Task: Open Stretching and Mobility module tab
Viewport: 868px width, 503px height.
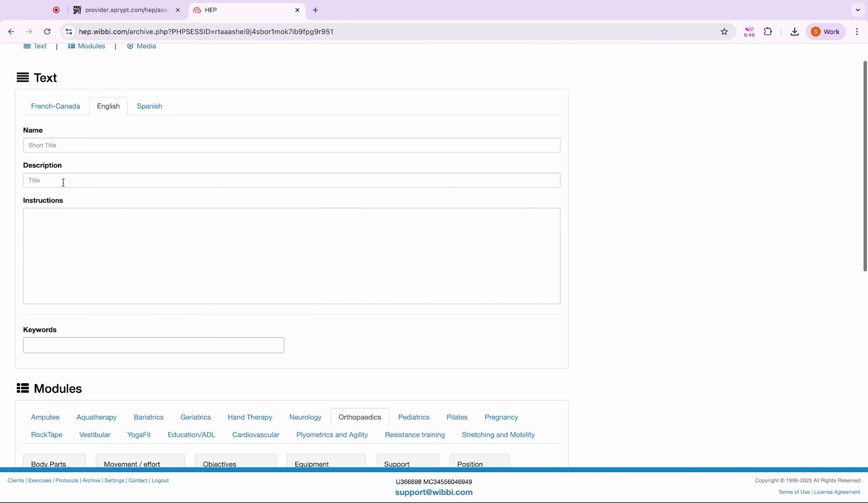Action: (498, 435)
